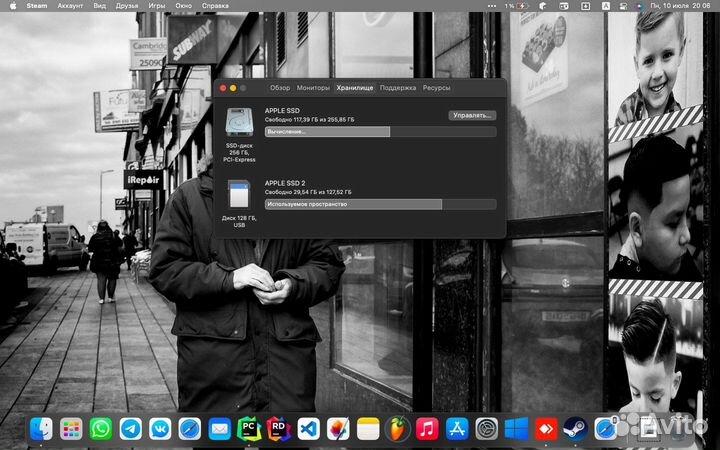Open the App Store from dock
This screenshot has width=720, height=450.
457,429
